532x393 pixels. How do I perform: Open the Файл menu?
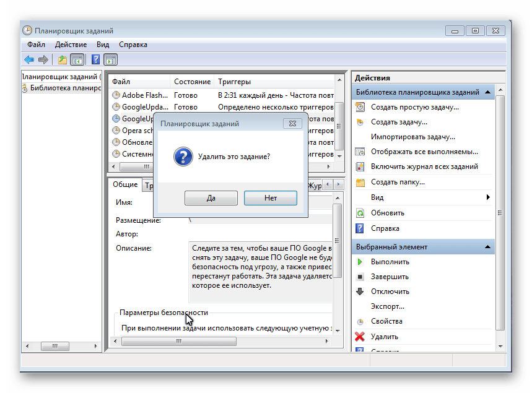(36, 45)
